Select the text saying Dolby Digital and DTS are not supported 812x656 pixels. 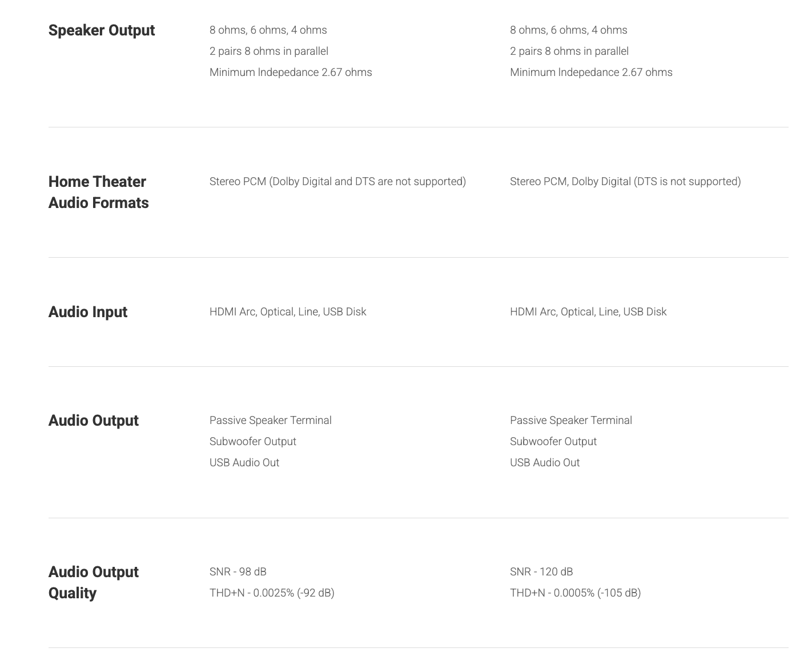(x=337, y=182)
